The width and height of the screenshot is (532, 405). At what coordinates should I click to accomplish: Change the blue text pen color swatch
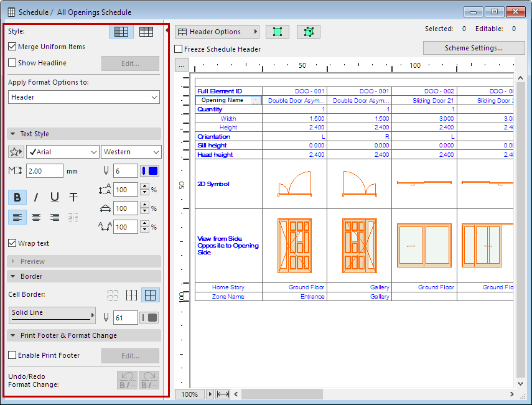[148, 170]
